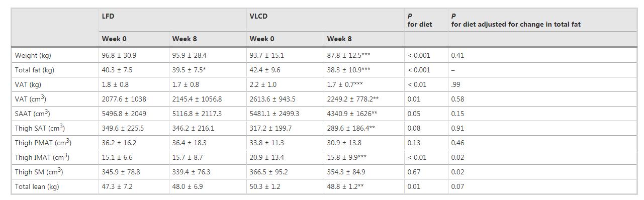
Task: Click the 2249.2 ± 778.2** cell
Action: pyautogui.click(x=353, y=99)
